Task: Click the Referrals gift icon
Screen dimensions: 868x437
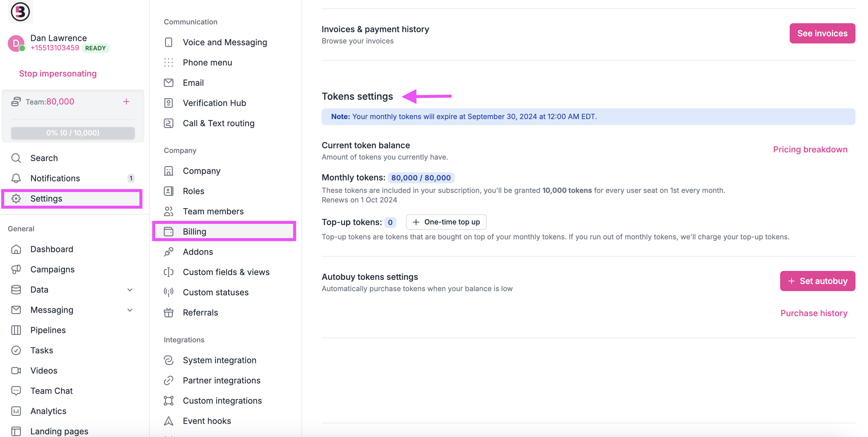Action: coord(169,313)
